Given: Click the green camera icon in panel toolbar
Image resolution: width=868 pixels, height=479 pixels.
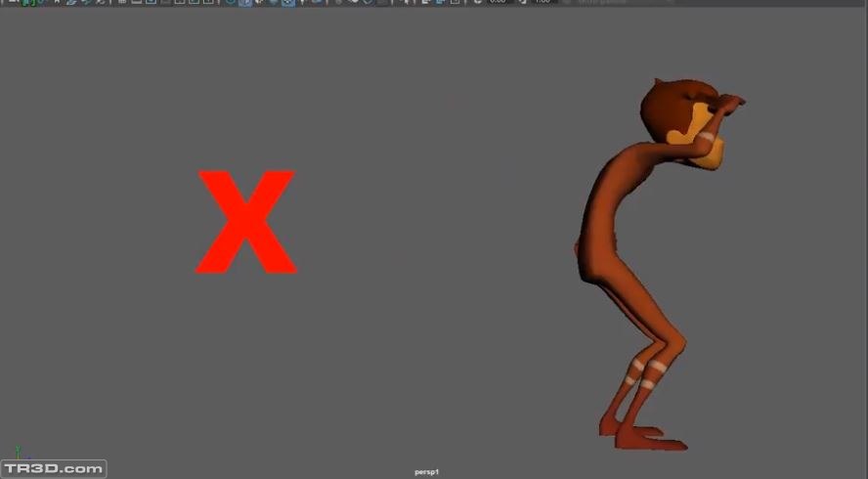Looking at the screenshot, I should click(x=27, y=2).
